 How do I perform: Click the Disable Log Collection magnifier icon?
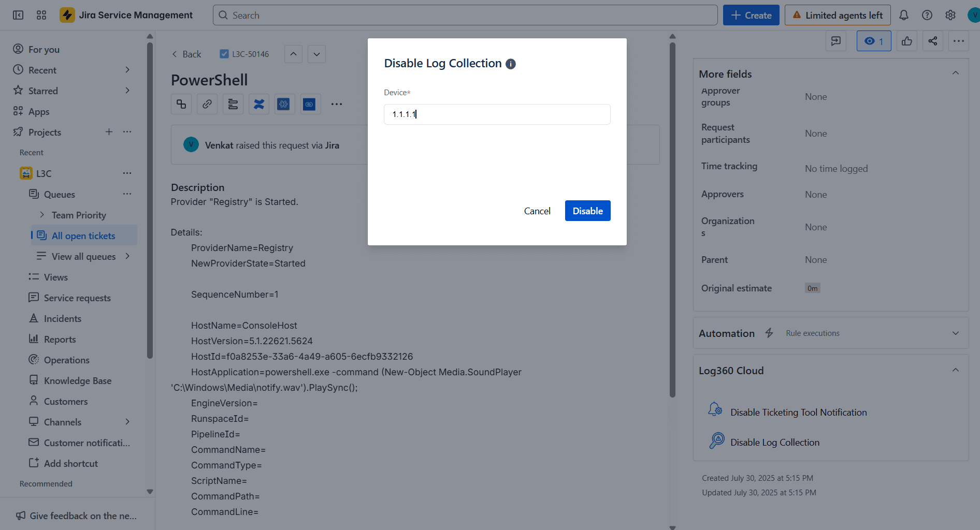pyautogui.click(x=716, y=440)
